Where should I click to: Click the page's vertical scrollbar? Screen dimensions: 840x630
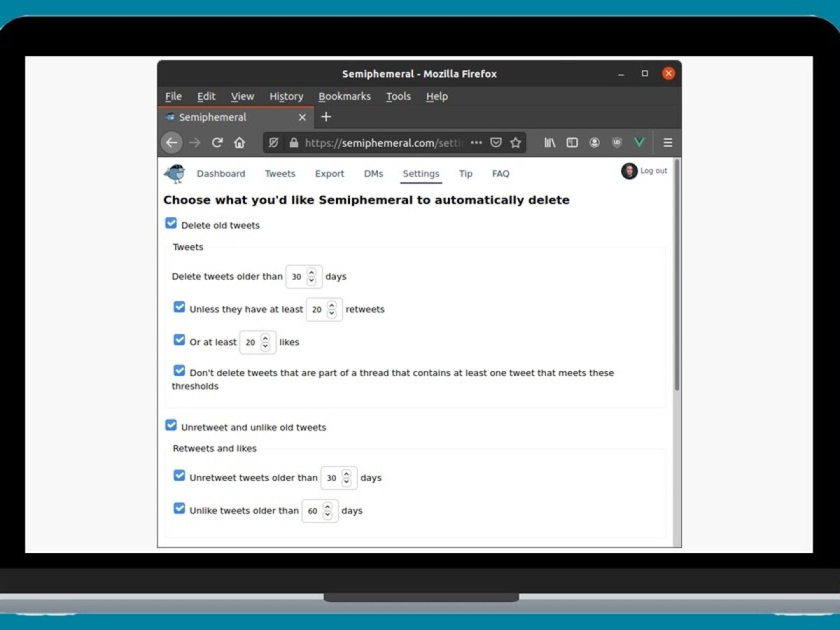click(676, 280)
